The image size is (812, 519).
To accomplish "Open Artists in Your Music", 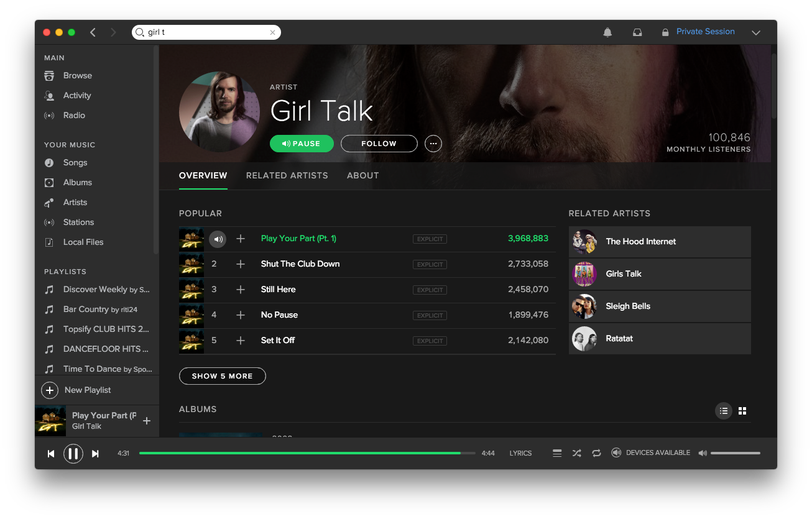I will tap(75, 203).
